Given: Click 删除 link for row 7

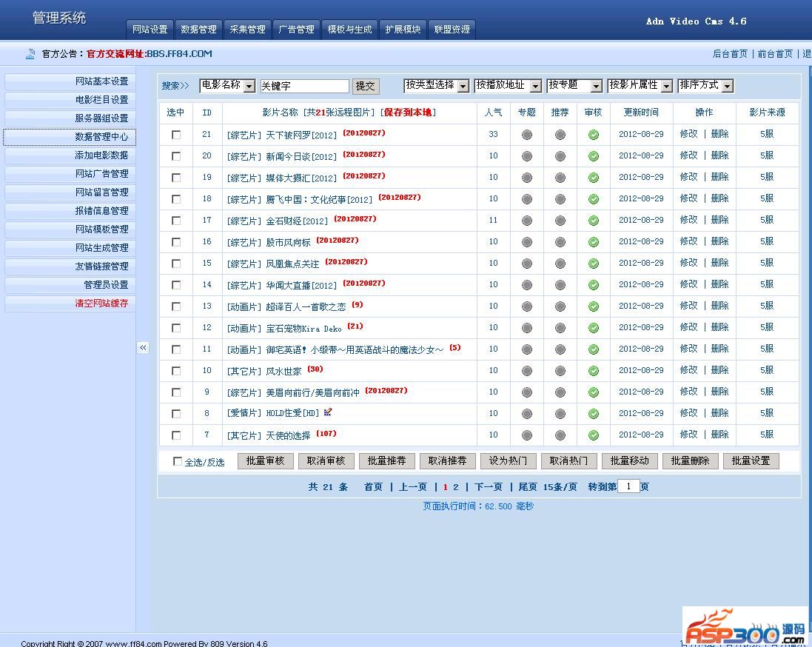Looking at the screenshot, I should coord(719,434).
